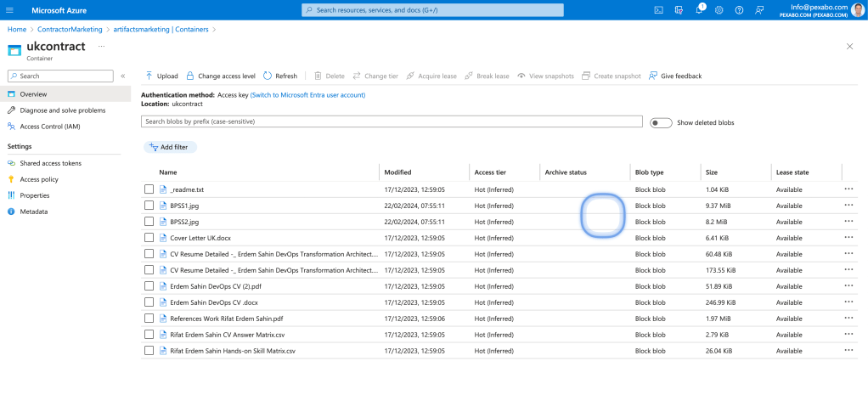Check the box for Rifat Erdem Sahin CV Answer Matrix.csv
Viewport: 868px width, 395px height.
[149, 334]
